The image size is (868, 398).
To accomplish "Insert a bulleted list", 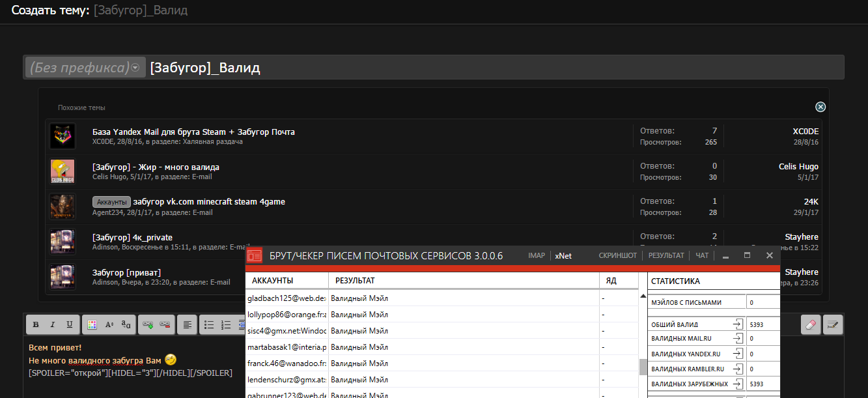I will coord(210,324).
